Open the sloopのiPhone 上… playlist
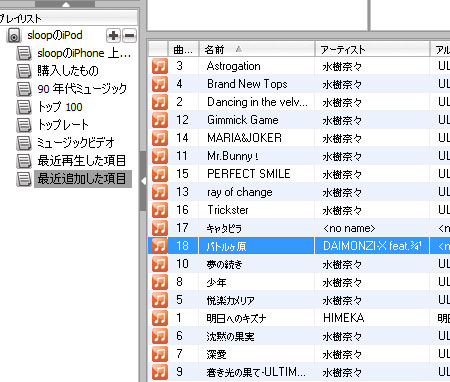Viewport: 450px width, 382px height. click(84, 53)
